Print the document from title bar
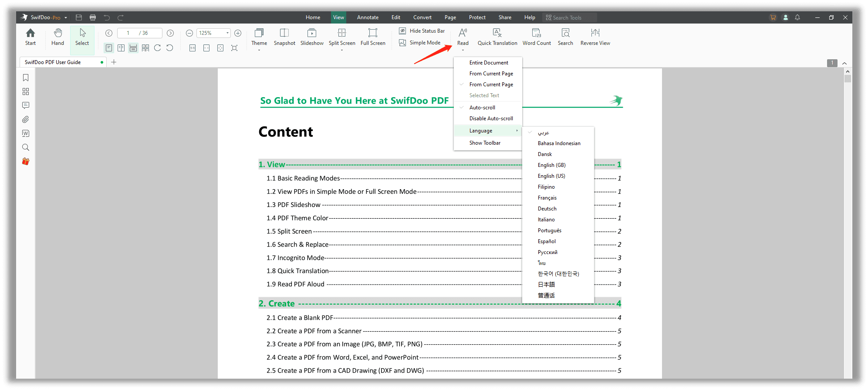This screenshot has height=390, width=868. click(93, 17)
